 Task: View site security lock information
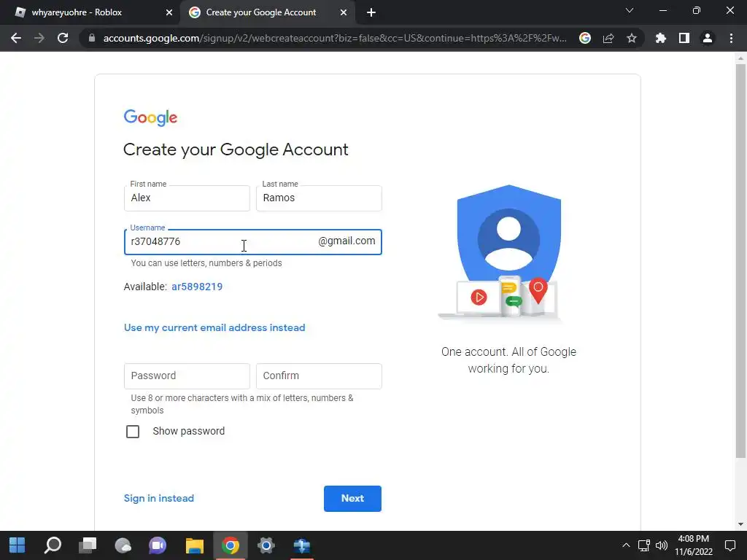tap(91, 38)
